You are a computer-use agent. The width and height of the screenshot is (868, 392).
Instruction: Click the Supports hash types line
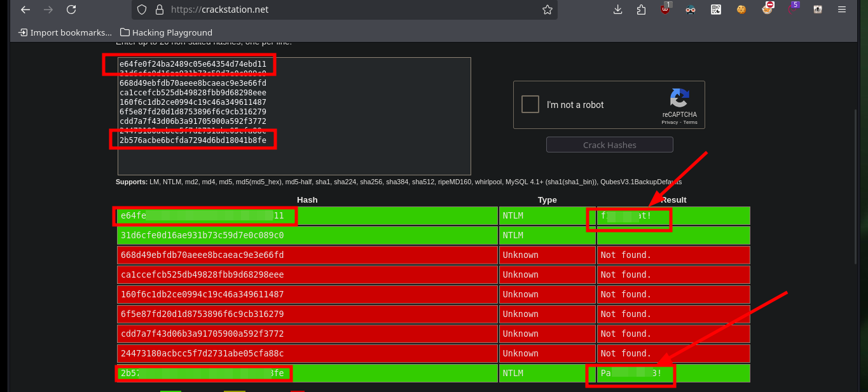click(x=399, y=182)
